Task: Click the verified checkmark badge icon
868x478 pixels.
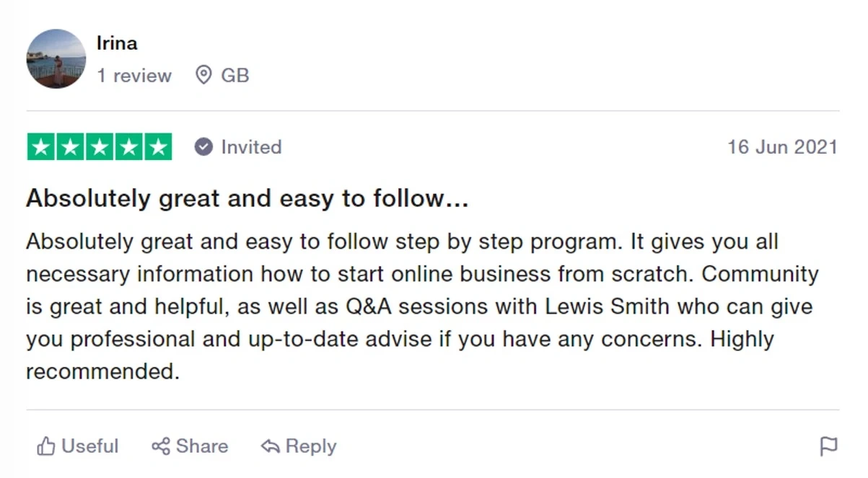Action: click(x=204, y=147)
